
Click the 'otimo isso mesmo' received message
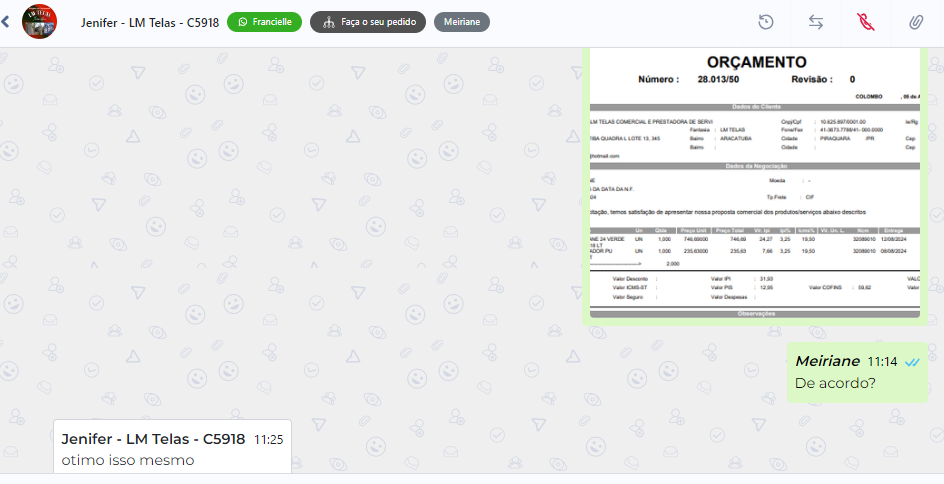[127, 460]
